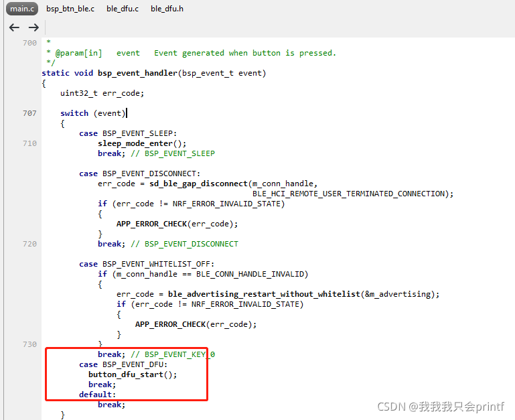Screen dimensions: 515x420
Task: Navigate back with the left arrow
Action: pyautogui.click(x=14, y=27)
